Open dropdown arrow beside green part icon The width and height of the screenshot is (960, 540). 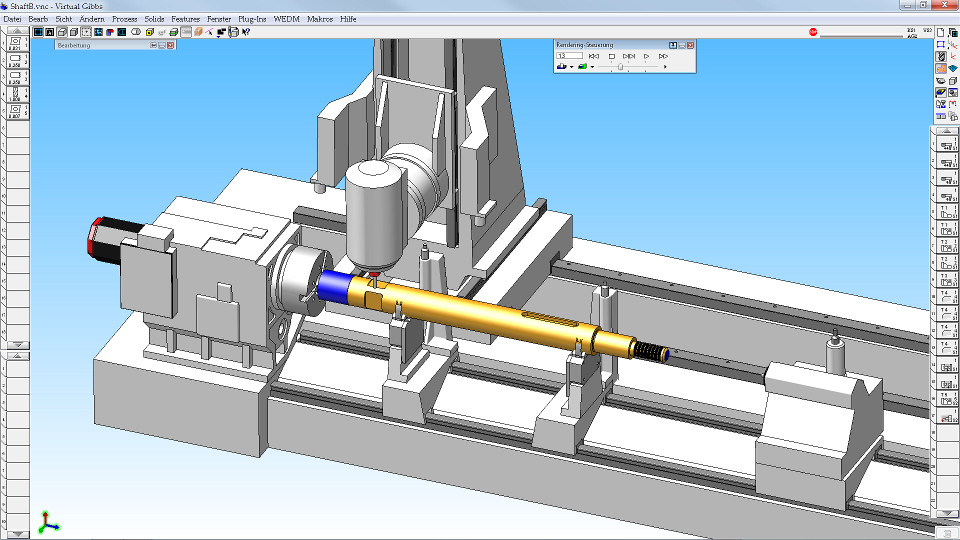592,67
